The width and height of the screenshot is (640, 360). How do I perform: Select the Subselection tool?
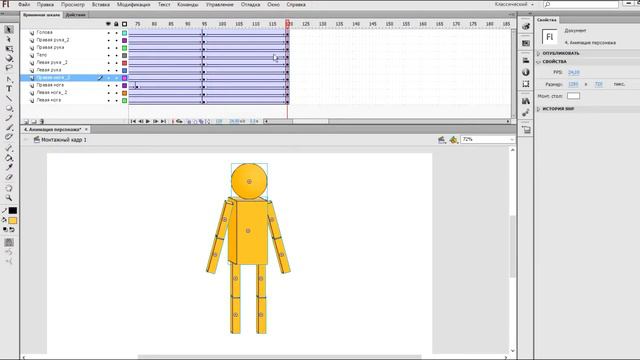(9, 40)
